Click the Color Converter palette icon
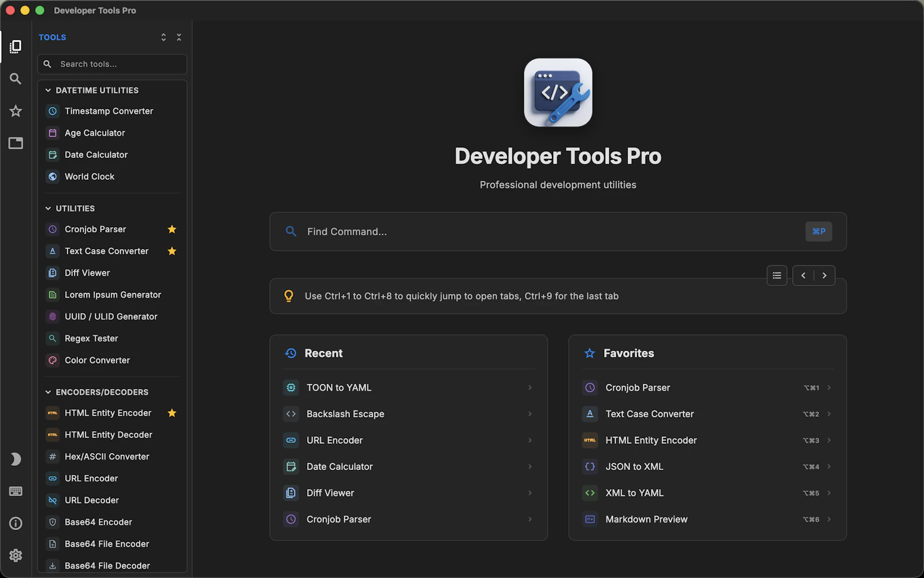924x578 pixels. click(53, 360)
